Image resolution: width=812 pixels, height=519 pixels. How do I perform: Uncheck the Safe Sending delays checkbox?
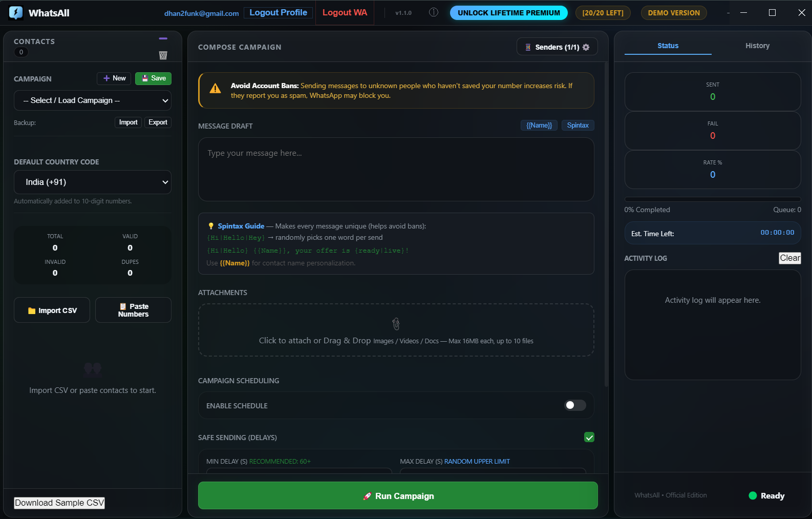[x=589, y=437]
